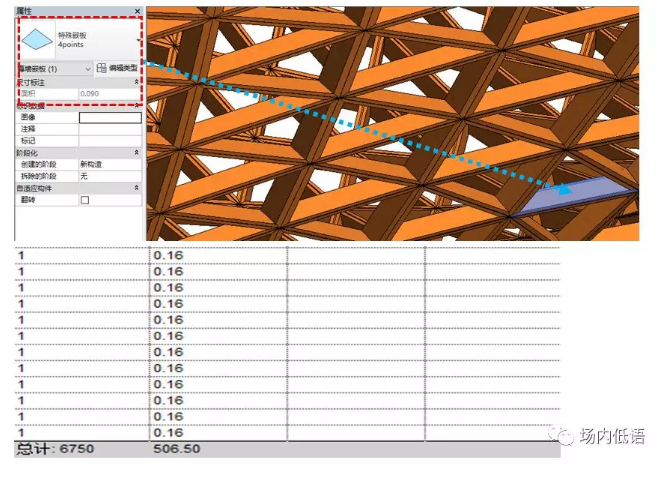The image size is (661, 477).
Task: Click the blue diamond type preview thumbnail
Action: pyautogui.click(x=37, y=39)
